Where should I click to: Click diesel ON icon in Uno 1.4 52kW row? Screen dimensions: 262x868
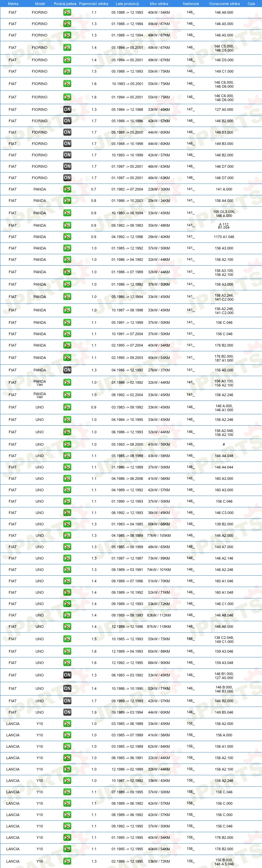(67, 689)
